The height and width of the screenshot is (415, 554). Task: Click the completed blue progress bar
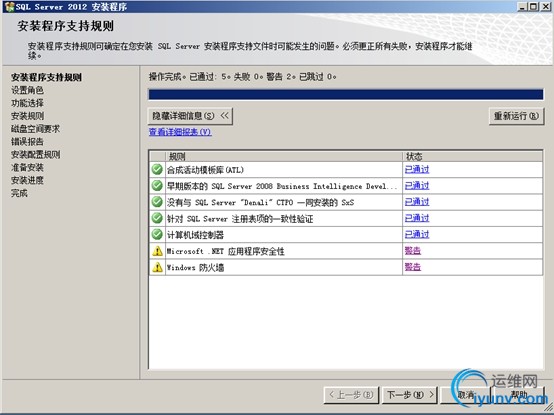346,94
